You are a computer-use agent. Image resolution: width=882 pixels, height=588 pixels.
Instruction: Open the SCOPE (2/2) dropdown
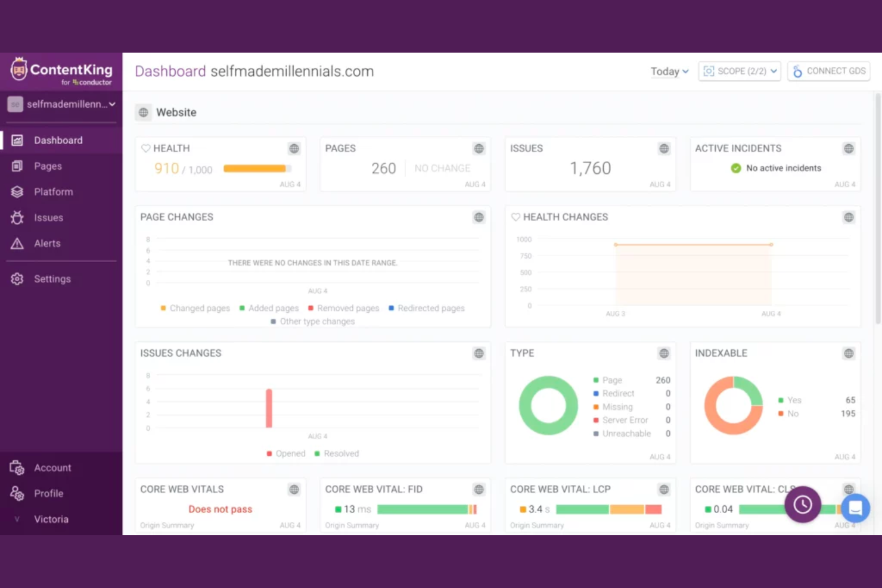tap(740, 71)
